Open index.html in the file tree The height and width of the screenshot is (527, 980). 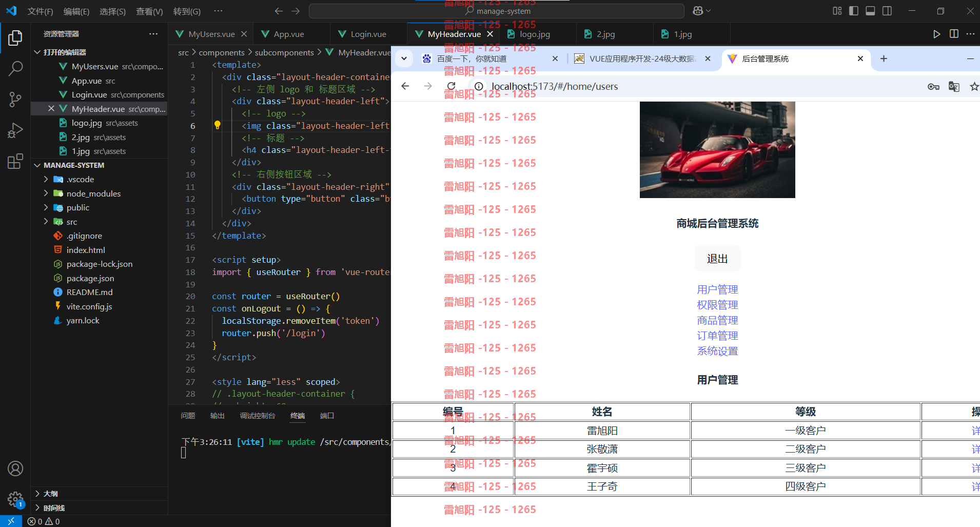[86, 250]
